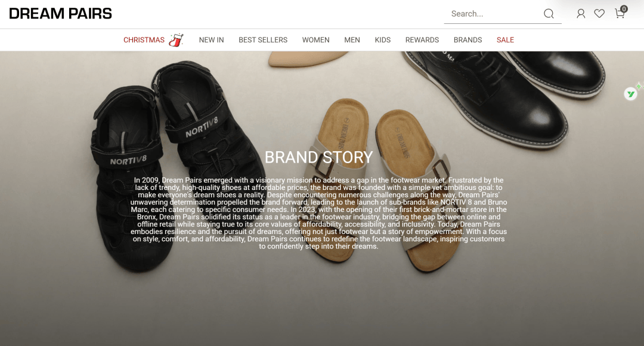Click the BRAND STORY heading

[318, 157]
